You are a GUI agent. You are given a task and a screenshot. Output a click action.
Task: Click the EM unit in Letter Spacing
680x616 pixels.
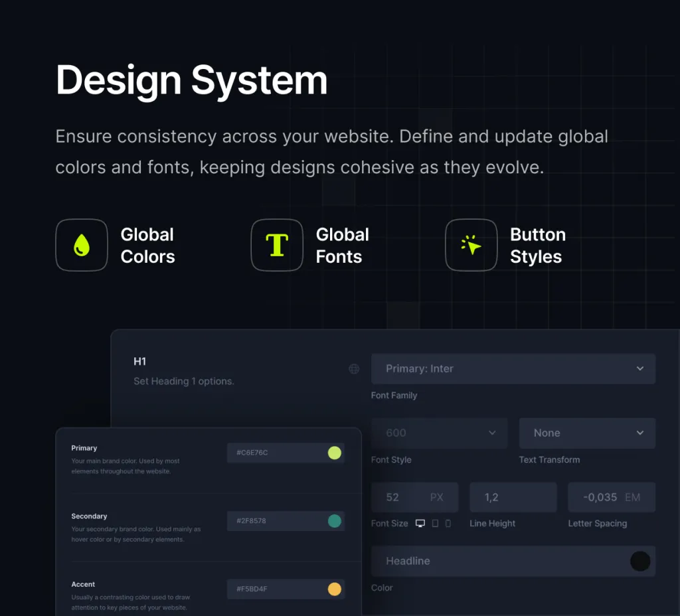pyautogui.click(x=632, y=497)
